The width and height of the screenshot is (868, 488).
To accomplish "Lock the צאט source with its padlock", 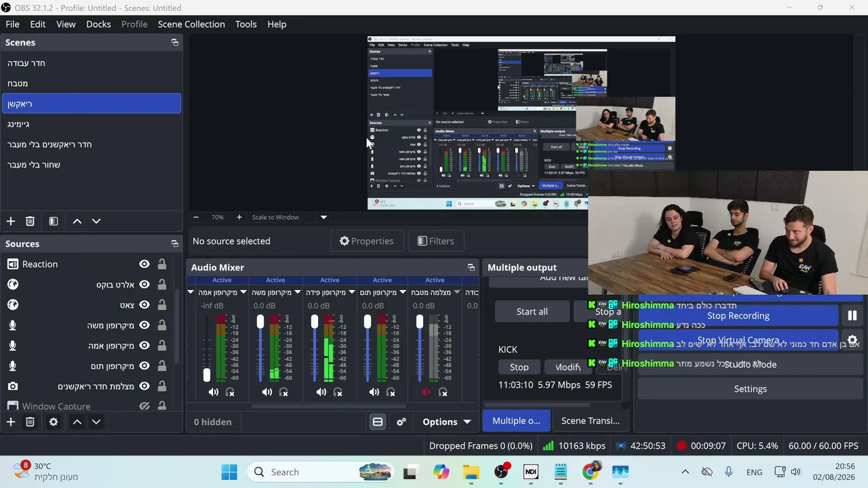I will 162,304.
